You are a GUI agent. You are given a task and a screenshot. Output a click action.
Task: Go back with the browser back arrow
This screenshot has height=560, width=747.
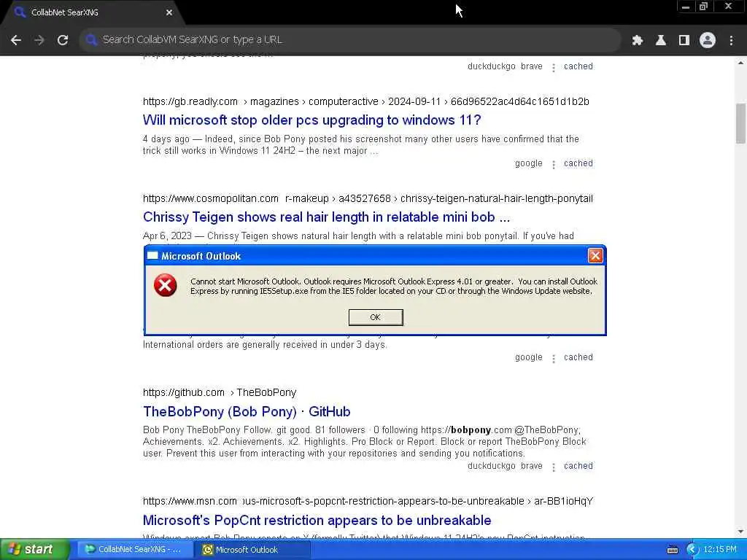(16, 40)
